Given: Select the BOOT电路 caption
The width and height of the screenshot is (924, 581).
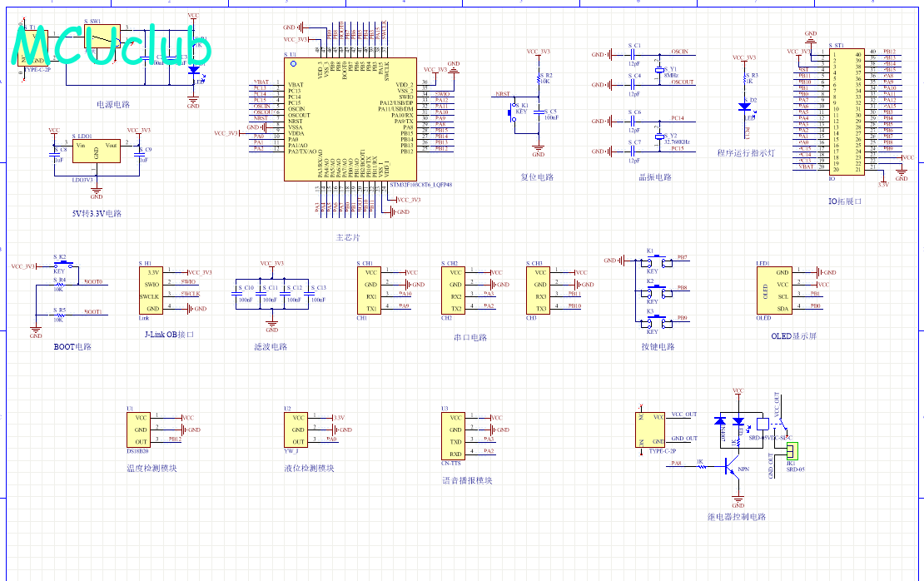Looking at the screenshot, I should click(72, 346).
